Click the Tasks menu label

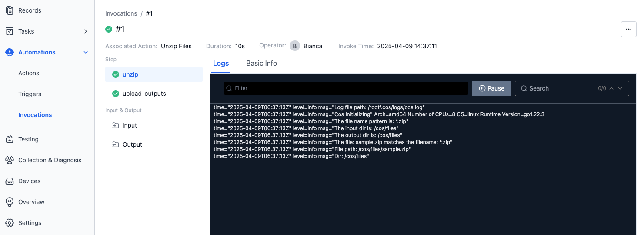[x=26, y=31]
